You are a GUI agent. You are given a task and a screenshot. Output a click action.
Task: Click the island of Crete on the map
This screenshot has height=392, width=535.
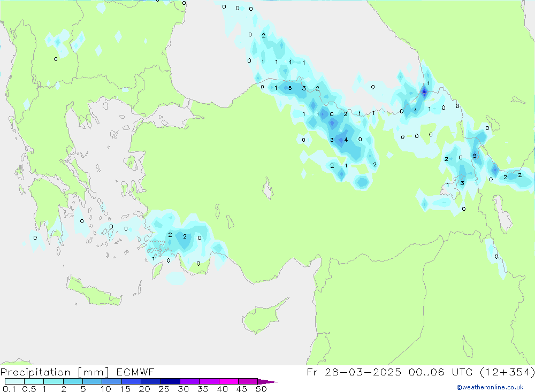[94, 292]
